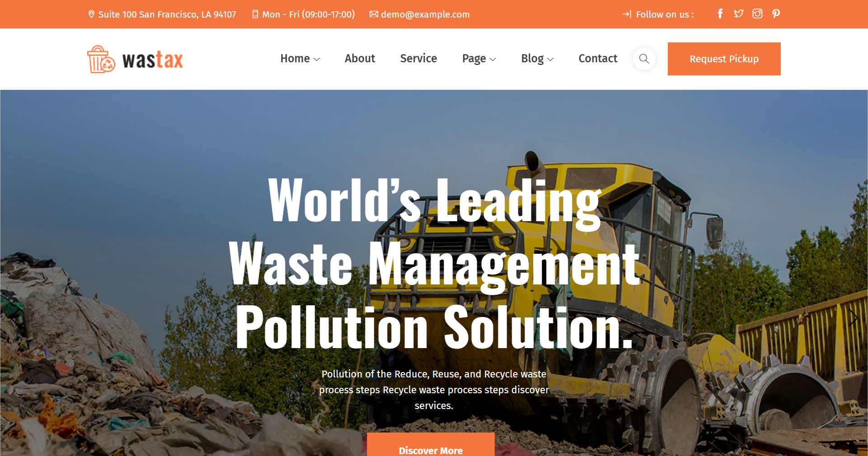This screenshot has width=868, height=456.
Task: Open the Pinterest social icon
Action: [x=776, y=14]
